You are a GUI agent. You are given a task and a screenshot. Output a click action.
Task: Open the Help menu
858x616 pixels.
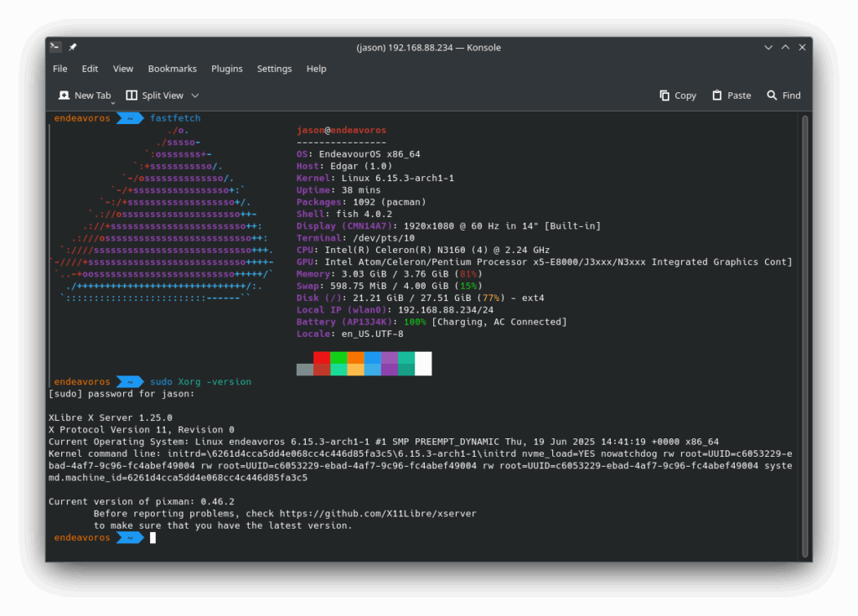(316, 69)
